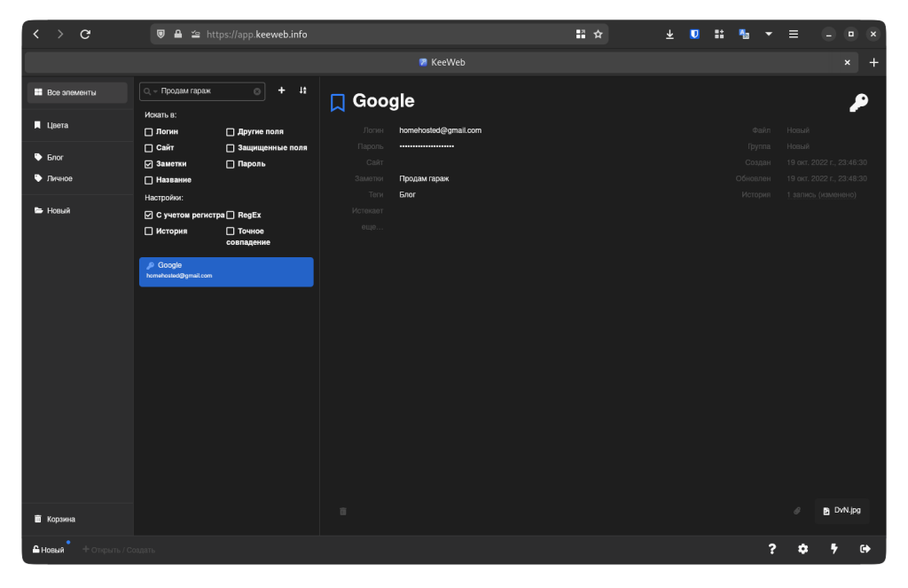The width and height of the screenshot is (908, 588).
Task: Open the password generator bolt icon
Action: 834,549
